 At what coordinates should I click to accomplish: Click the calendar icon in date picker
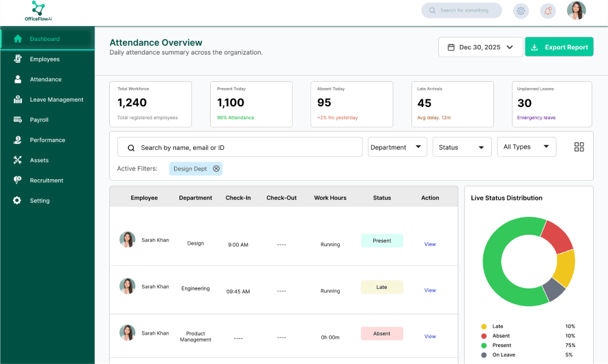tap(451, 47)
